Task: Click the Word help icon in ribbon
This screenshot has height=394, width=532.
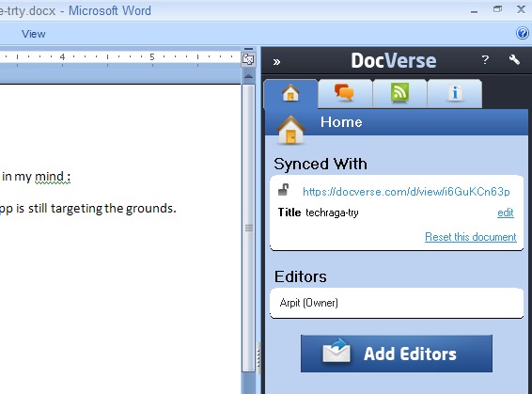Action: pos(523,33)
